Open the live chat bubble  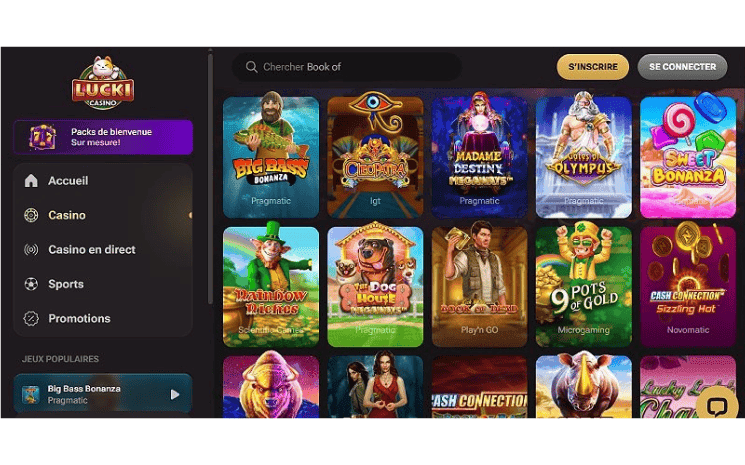pos(717,406)
